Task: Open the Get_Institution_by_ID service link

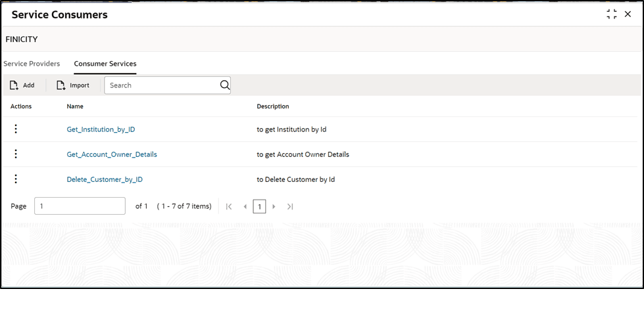Action: [101, 129]
